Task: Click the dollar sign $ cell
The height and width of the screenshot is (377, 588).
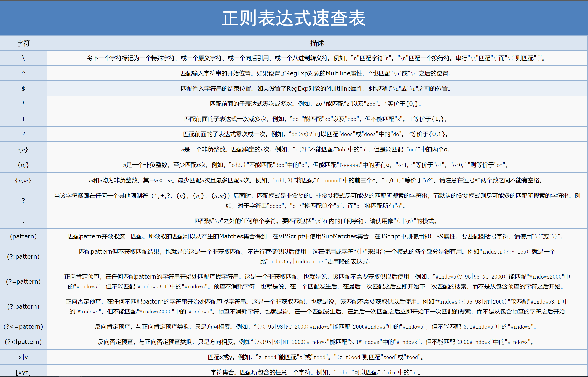Action: click(23, 88)
